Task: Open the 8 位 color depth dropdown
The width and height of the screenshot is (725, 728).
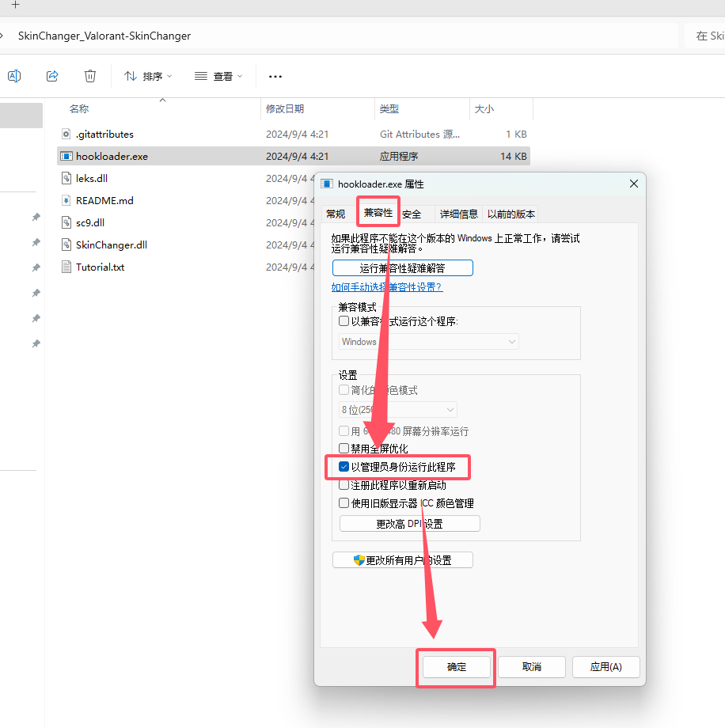Action: coord(398,410)
